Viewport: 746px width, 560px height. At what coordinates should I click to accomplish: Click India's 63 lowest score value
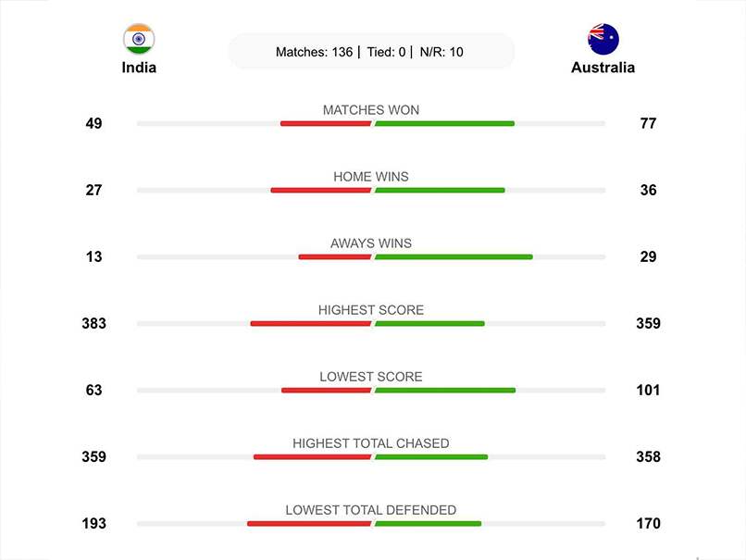[x=93, y=391]
